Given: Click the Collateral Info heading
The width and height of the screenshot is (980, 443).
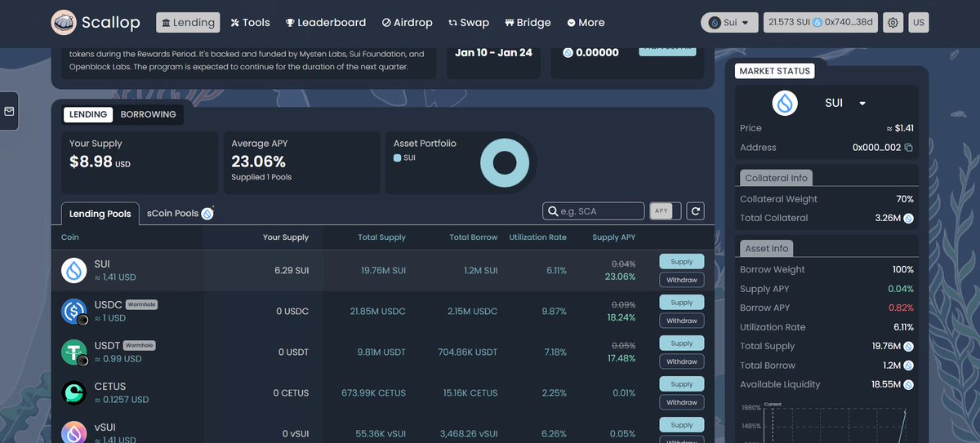Looking at the screenshot, I should (776, 178).
